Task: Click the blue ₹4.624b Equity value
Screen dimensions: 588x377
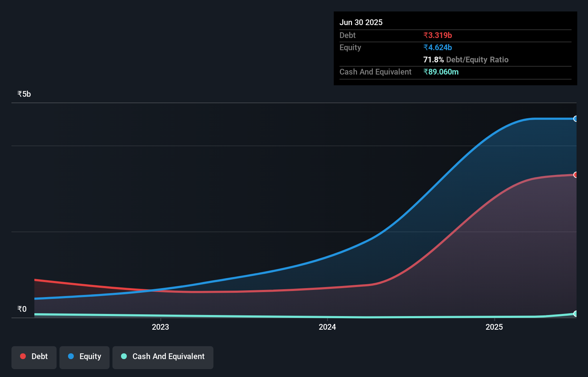Action: (x=437, y=47)
